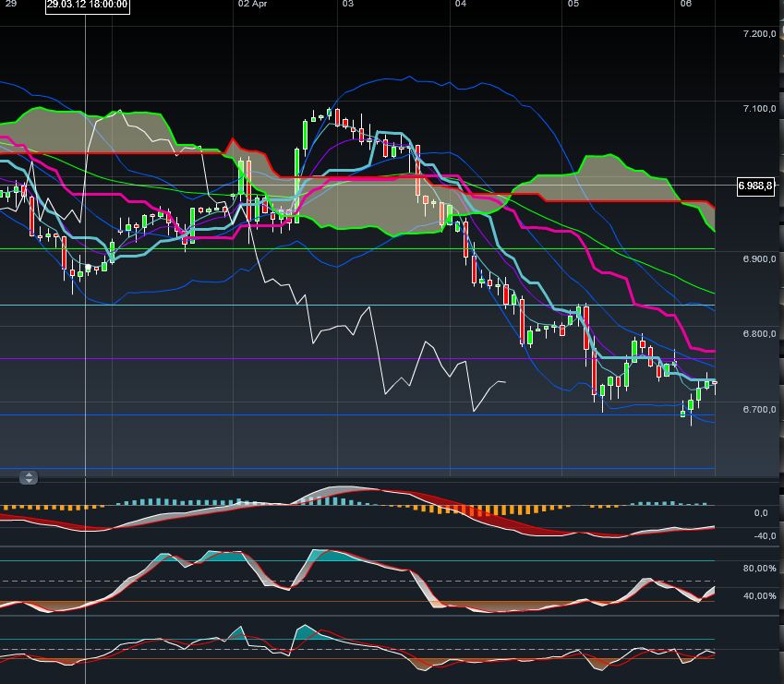Viewport: 784px width, 684px height.
Task: Click the 29.03.12 18:00:00 crosshair date label
Action: pos(88,5)
